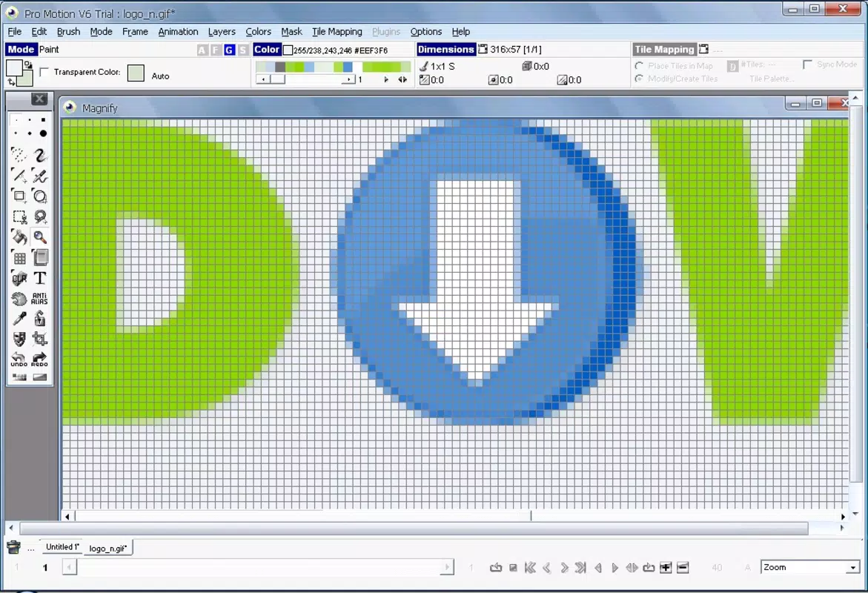Select the dotted freehand draw tool
868x593 pixels.
click(19, 155)
